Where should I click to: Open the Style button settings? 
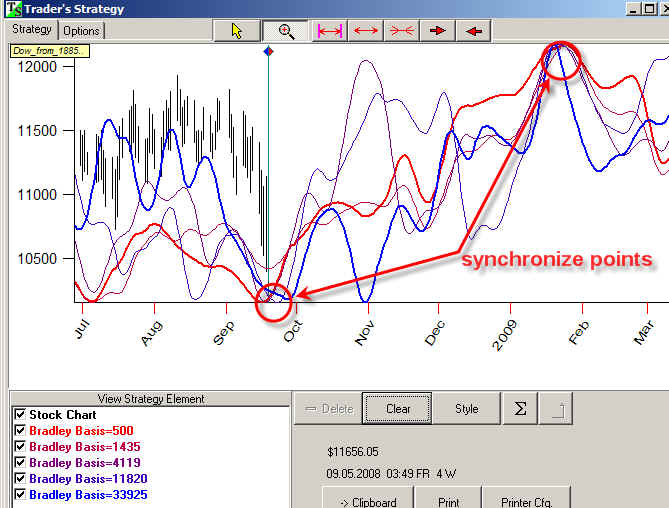pos(467,408)
